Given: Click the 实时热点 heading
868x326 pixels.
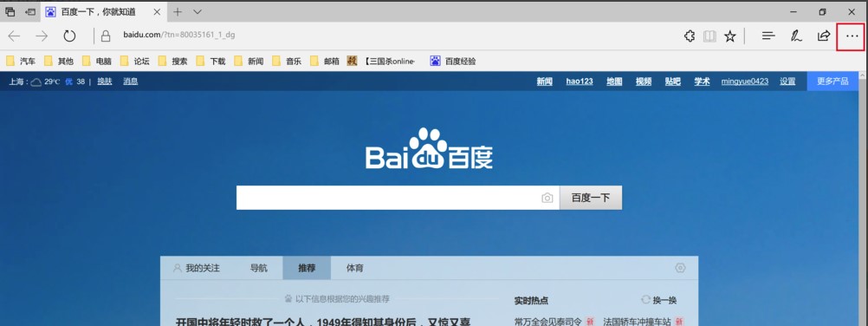Looking at the screenshot, I should pyautogui.click(x=531, y=301).
